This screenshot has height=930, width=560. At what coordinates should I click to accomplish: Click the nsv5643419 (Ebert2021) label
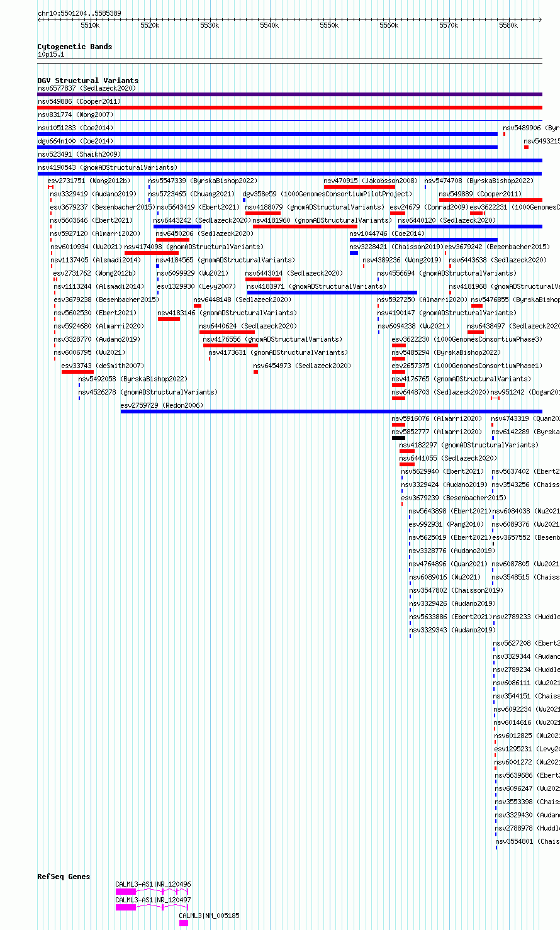198,207
